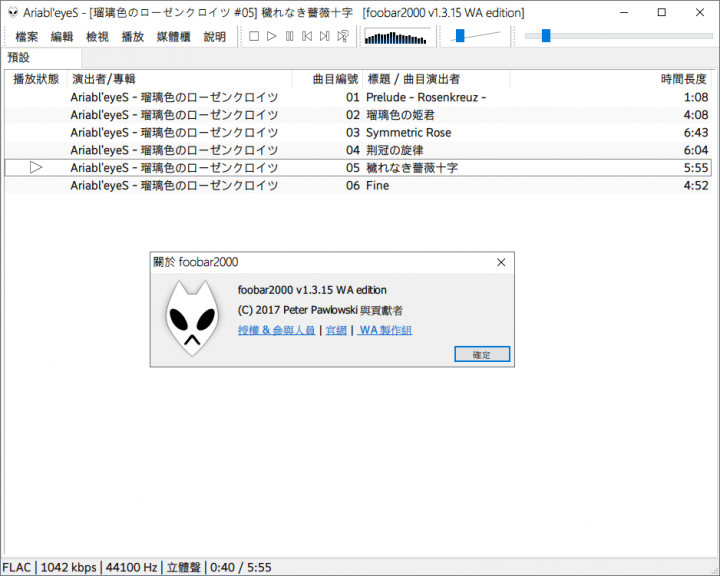The image size is (720, 576).
Task: Click the alien logo in About dialog
Action: point(192,318)
